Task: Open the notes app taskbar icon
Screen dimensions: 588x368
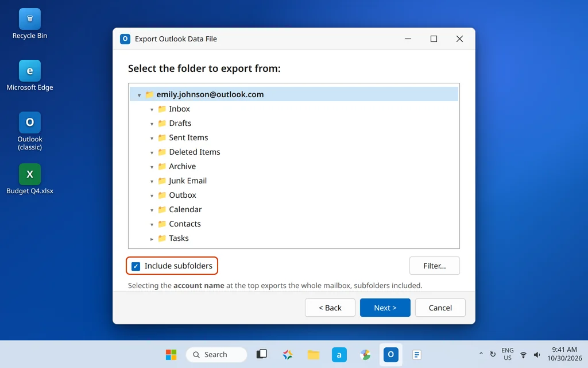Action: [x=417, y=354]
